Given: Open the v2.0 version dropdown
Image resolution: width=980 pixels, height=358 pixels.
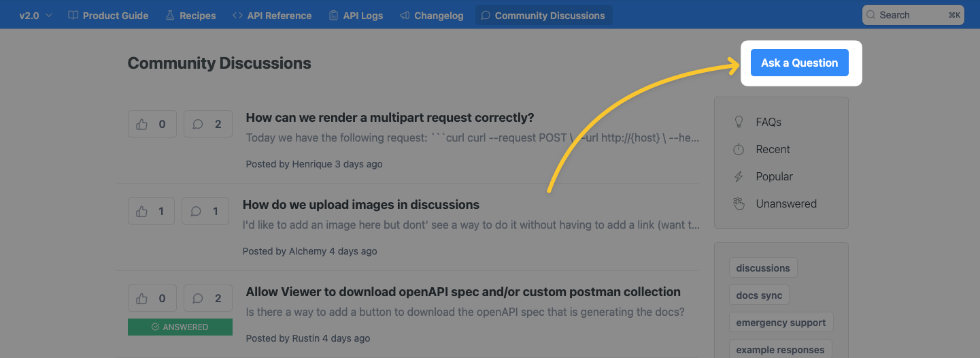Looking at the screenshot, I should (x=35, y=16).
